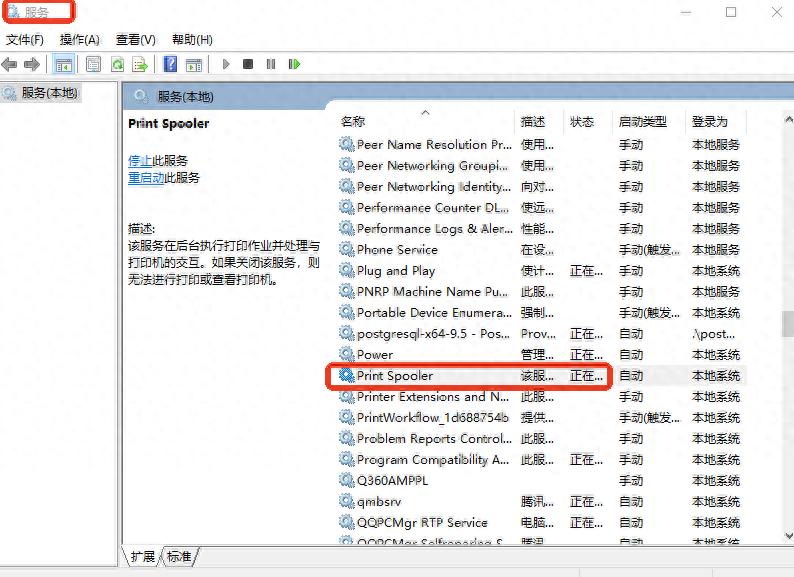This screenshot has width=794, height=577.
Task: Click the Refresh toolbar icon
Action: pos(117,64)
